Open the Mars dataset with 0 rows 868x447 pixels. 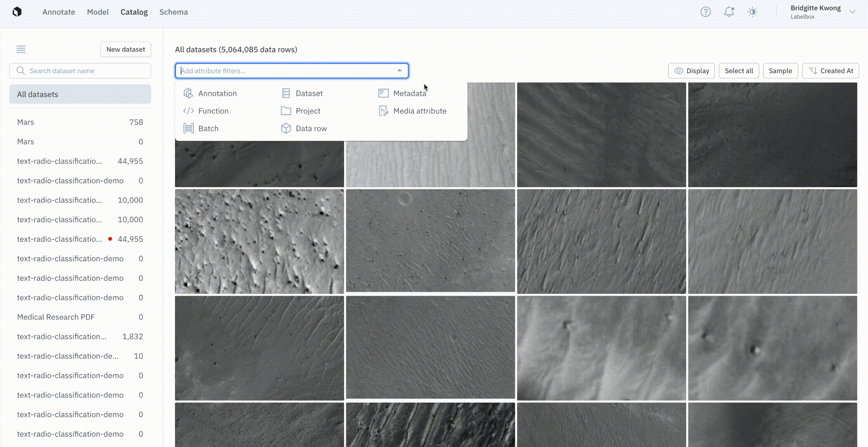(x=80, y=141)
